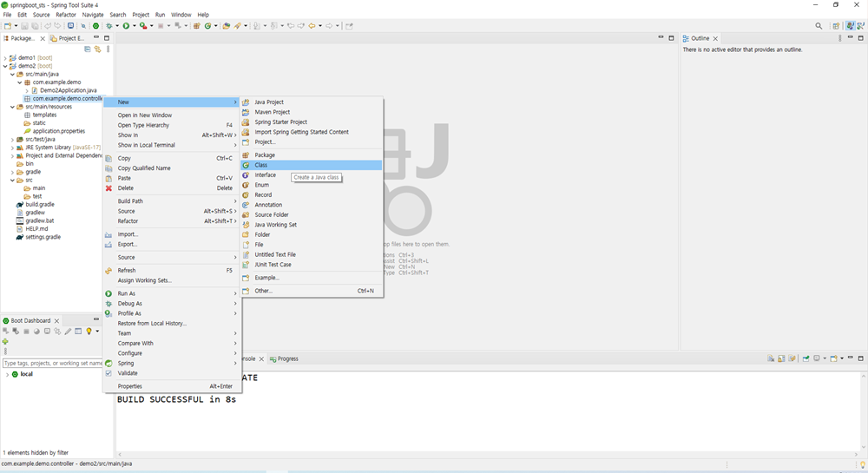Image resolution: width=868 pixels, height=473 pixels.
Task: Click the Boot Dashboard filter input
Action: click(x=53, y=364)
